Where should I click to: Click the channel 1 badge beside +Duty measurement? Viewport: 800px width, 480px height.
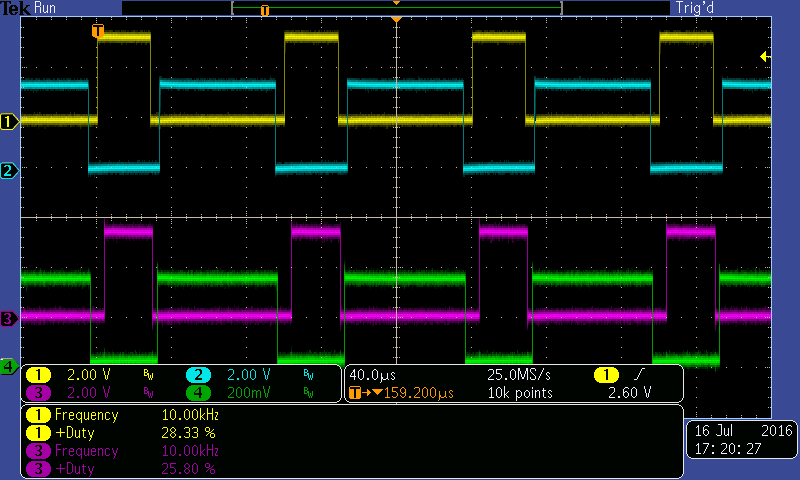[x=38, y=433]
